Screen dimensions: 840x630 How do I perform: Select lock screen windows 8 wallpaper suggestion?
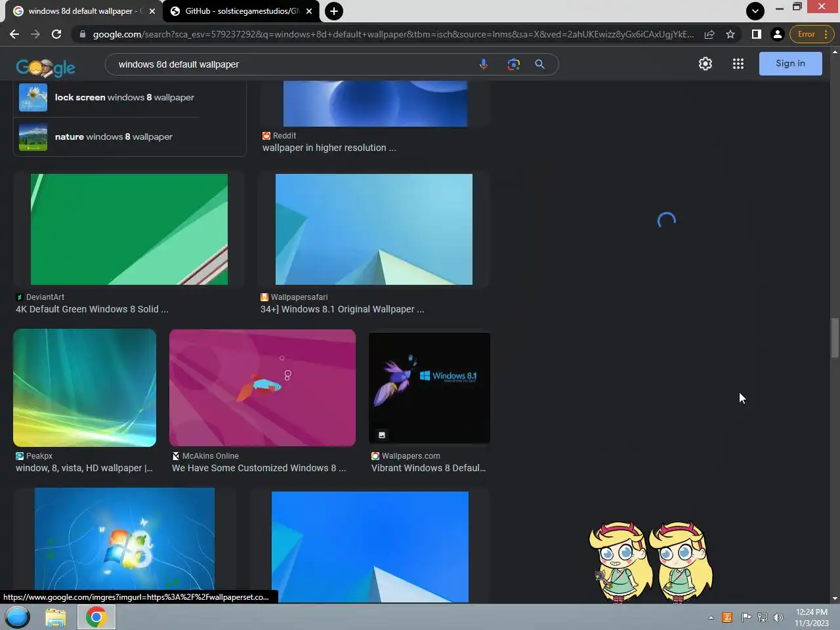(x=125, y=97)
